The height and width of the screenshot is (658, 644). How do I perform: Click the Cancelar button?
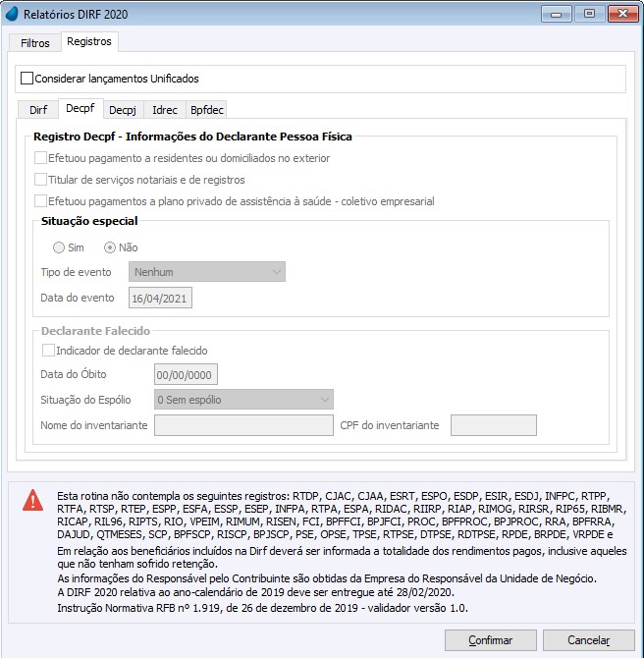click(589, 640)
